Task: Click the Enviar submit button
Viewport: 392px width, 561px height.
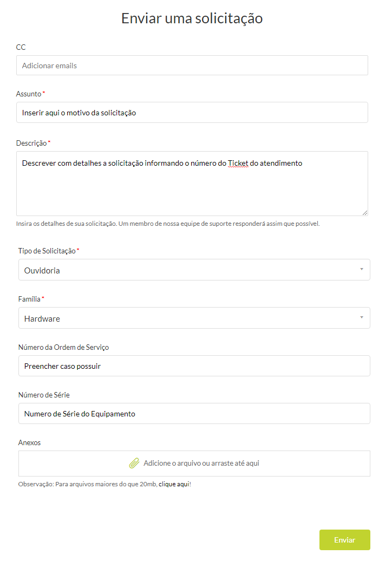Action: pos(345,539)
